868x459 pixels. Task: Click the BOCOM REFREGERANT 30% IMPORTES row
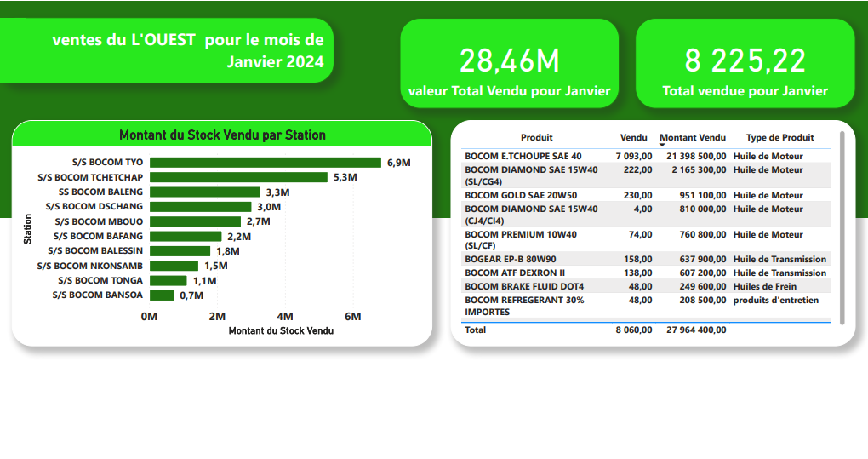pos(645,306)
